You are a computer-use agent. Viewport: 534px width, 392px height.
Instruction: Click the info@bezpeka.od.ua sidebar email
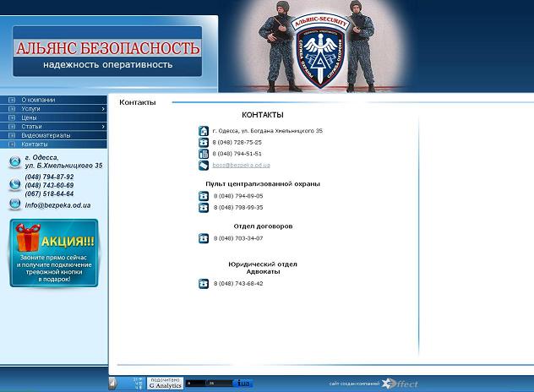[x=58, y=205]
